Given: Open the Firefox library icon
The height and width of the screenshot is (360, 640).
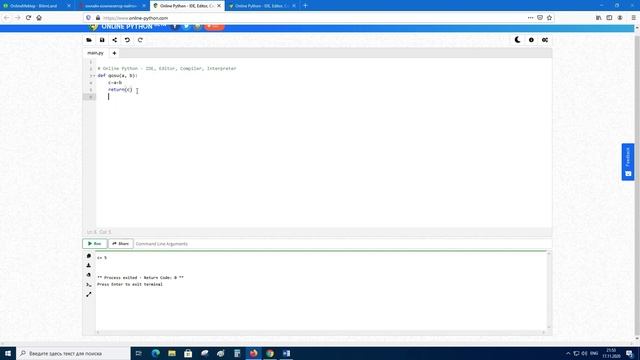Looking at the screenshot, I should point(598,18).
